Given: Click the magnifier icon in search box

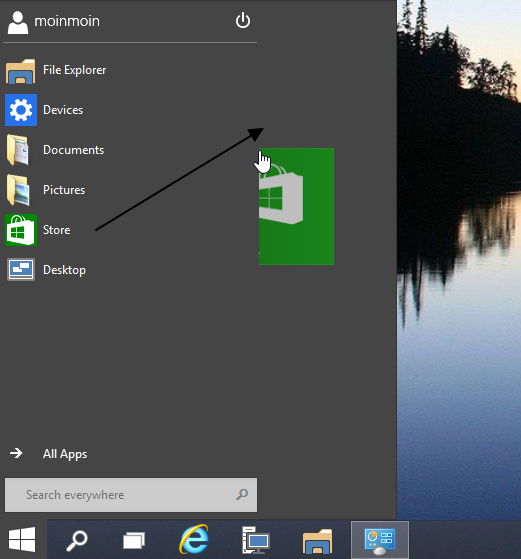Looking at the screenshot, I should point(242,494).
